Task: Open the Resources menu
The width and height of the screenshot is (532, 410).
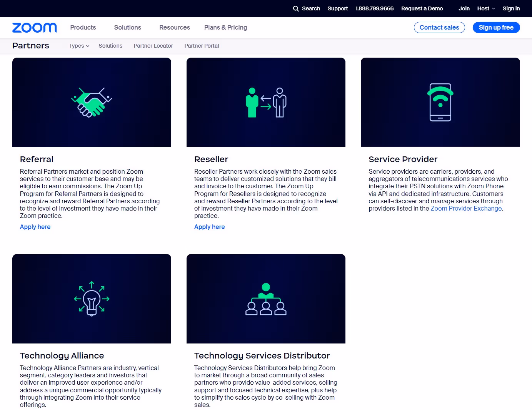Action: [175, 28]
